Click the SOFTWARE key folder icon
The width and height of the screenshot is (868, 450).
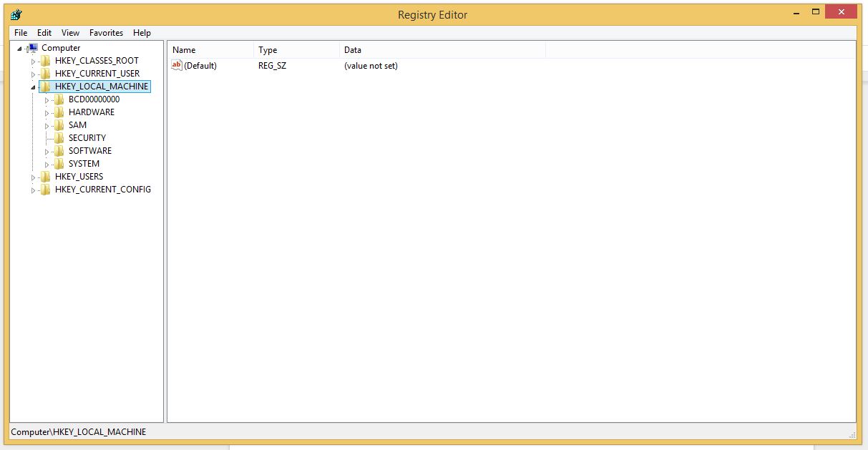tap(59, 151)
